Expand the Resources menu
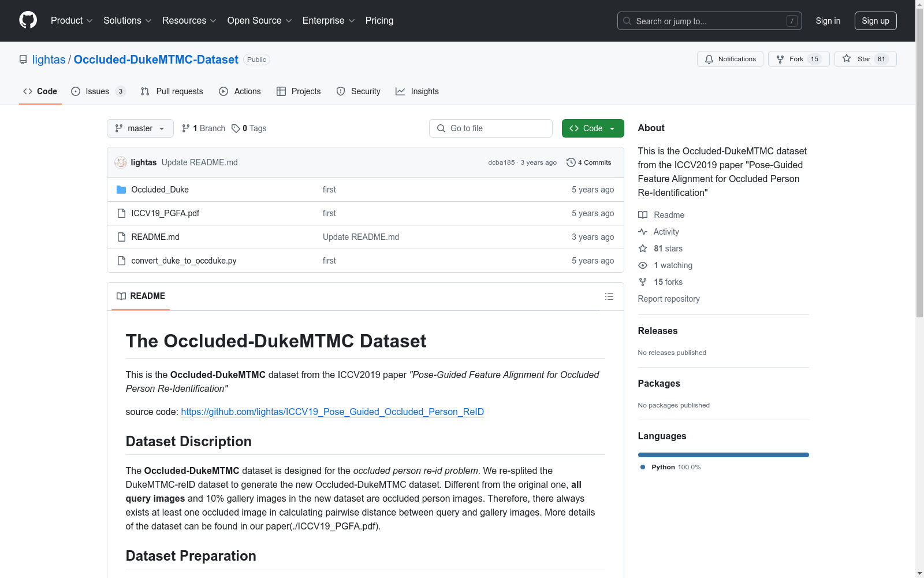The width and height of the screenshot is (924, 578). (x=189, y=21)
